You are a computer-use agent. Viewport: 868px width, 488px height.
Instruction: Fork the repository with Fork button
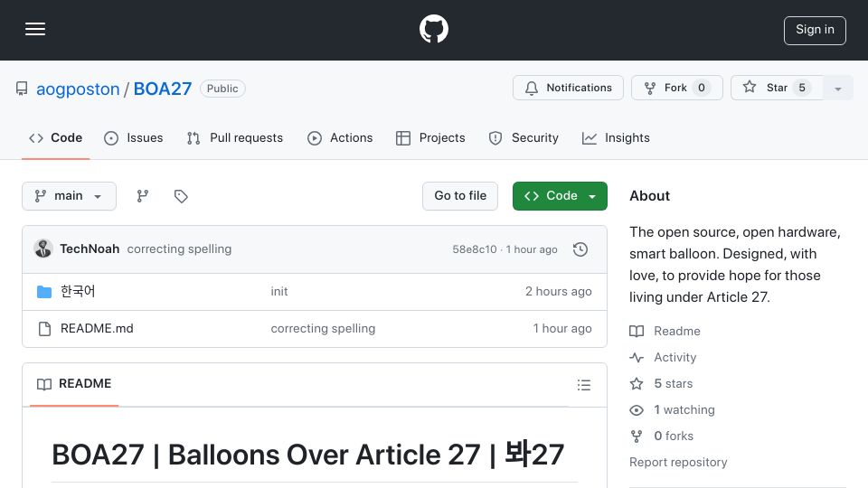[x=676, y=88]
